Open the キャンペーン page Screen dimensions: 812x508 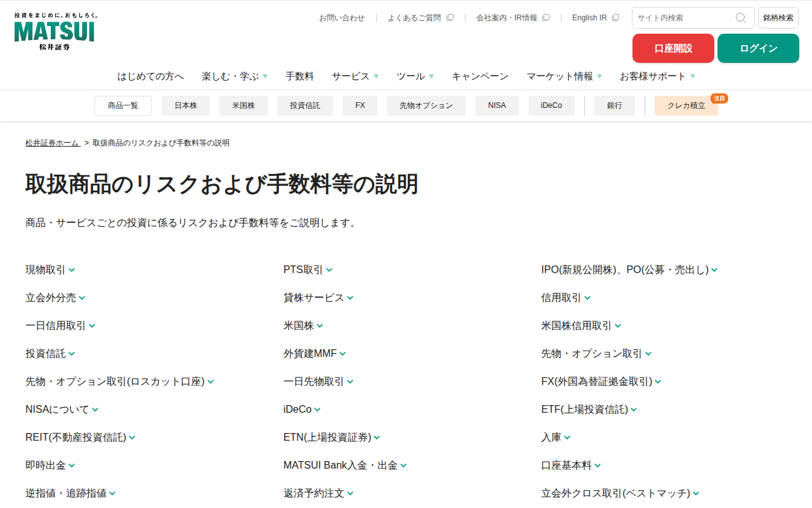pos(480,76)
